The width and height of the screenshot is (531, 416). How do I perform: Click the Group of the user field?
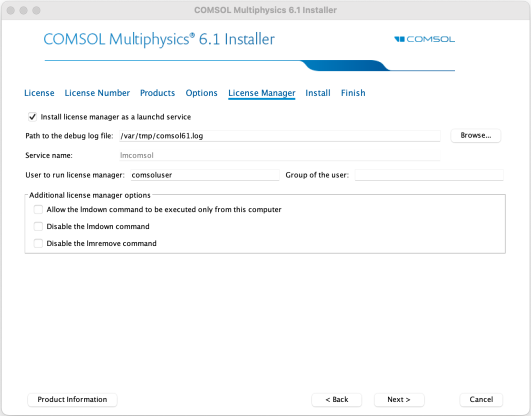[429, 175]
